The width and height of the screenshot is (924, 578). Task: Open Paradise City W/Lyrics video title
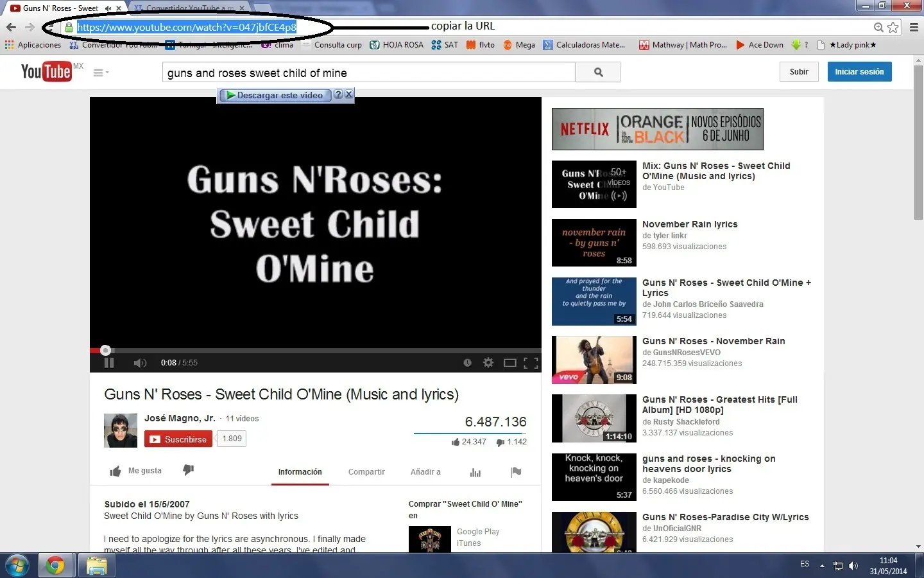[x=725, y=517]
